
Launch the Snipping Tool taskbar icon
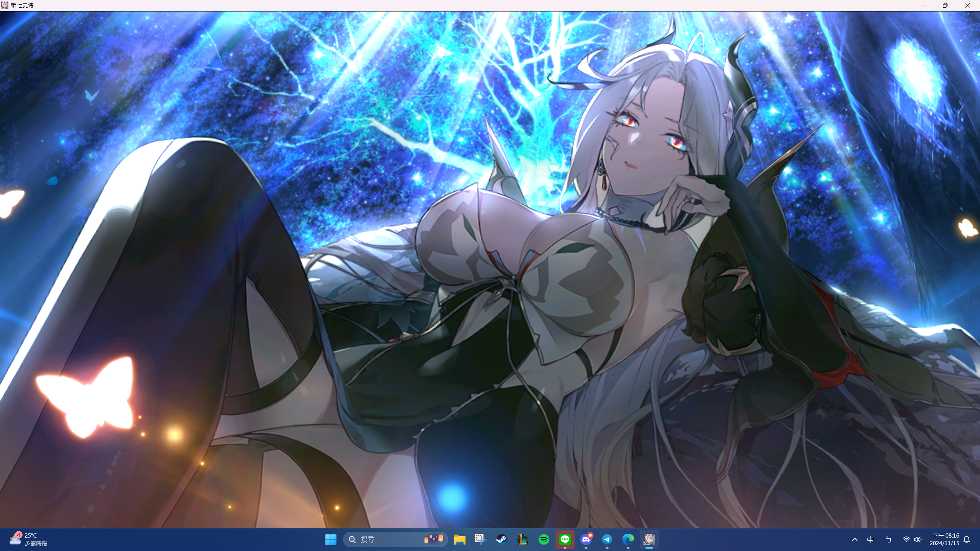tap(480, 540)
